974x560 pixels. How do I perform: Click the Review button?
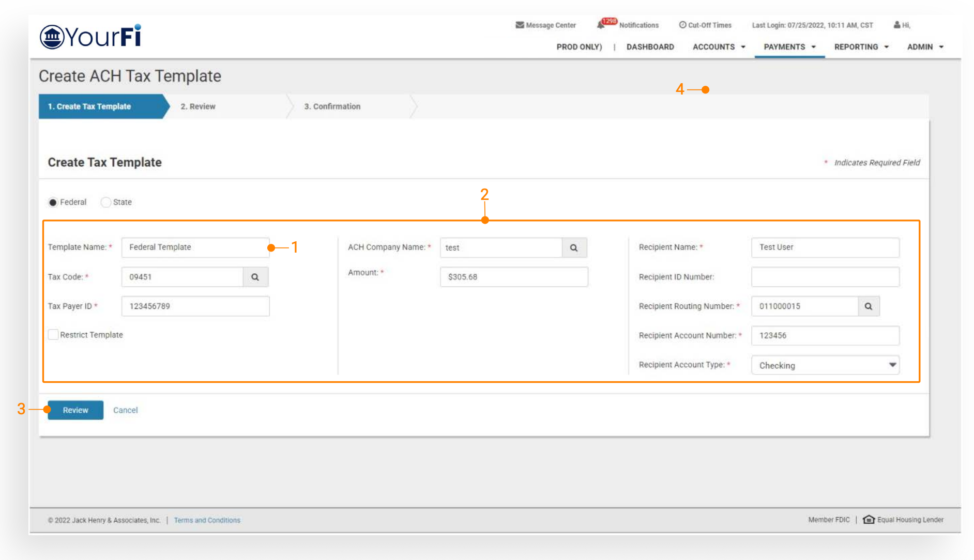(75, 410)
